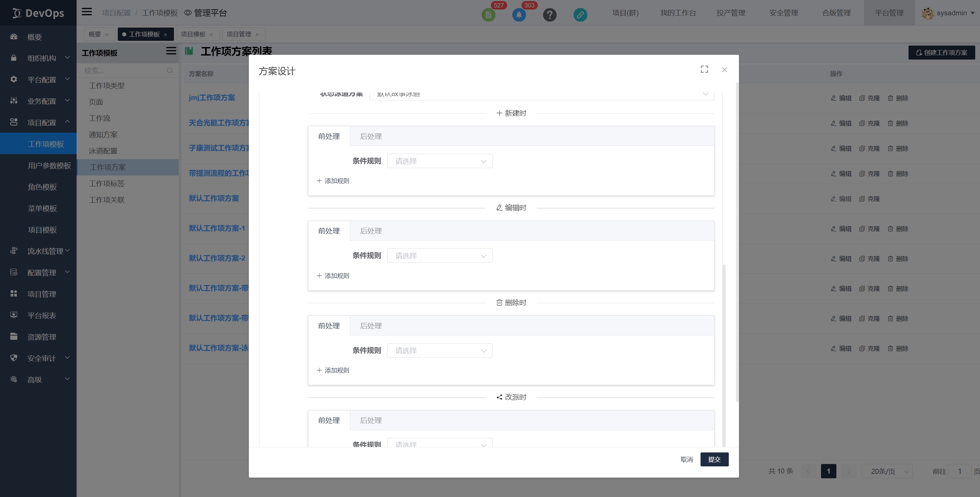Select 我的工作台 in the top menu
The height and width of the screenshot is (497, 980).
tap(678, 13)
